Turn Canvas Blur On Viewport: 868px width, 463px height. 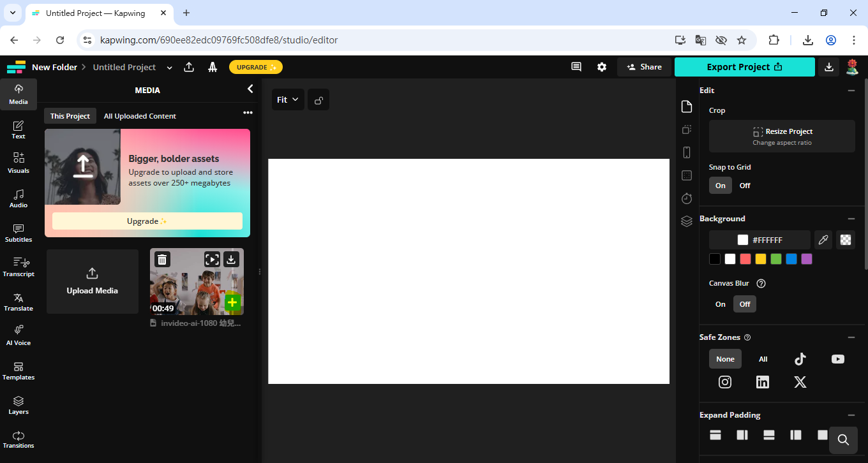pyautogui.click(x=721, y=304)
